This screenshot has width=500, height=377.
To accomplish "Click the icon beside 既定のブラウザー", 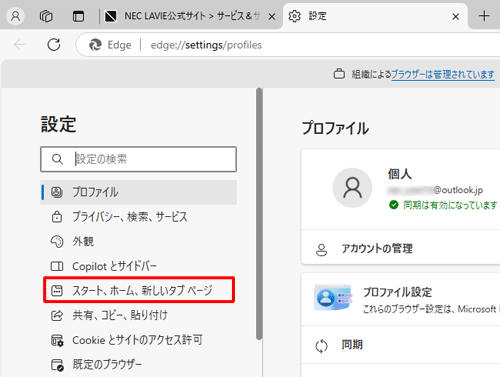I will pos(57,365).
